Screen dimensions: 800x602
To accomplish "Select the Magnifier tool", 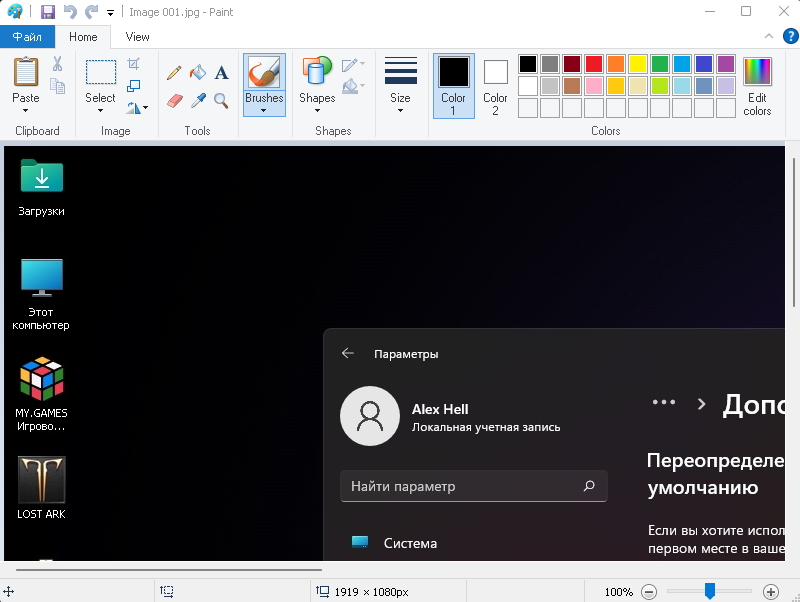I will pos(221,101).
